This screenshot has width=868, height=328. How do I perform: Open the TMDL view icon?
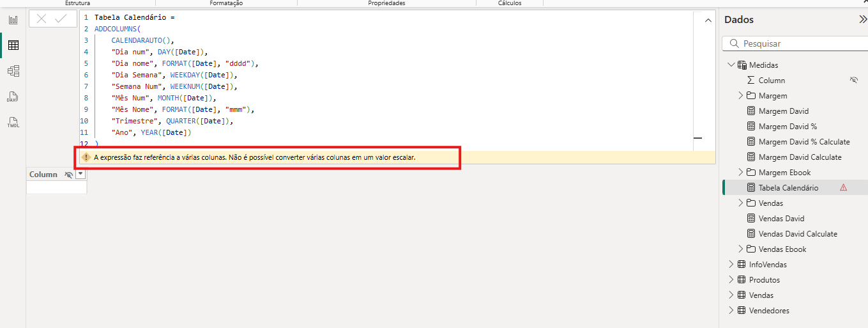click(13, 122)
